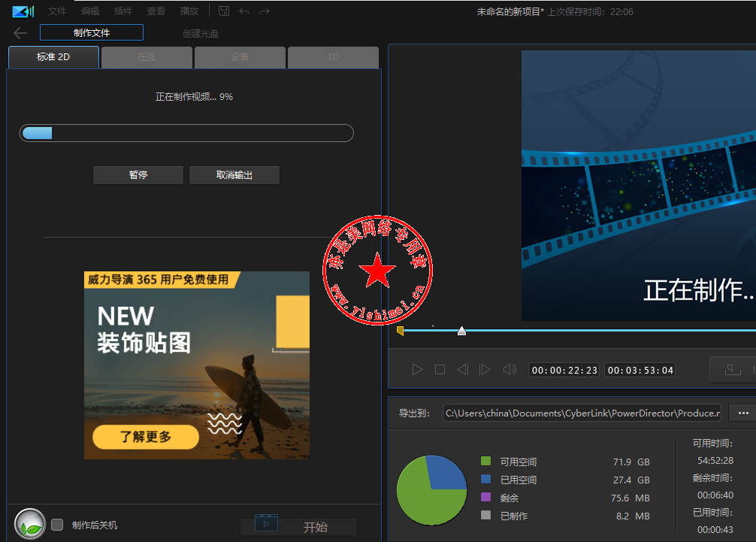Click the 正在制作视频... 9% status text
The height and width of the screenshot is (542, 756).
click(x=194, y=97)
